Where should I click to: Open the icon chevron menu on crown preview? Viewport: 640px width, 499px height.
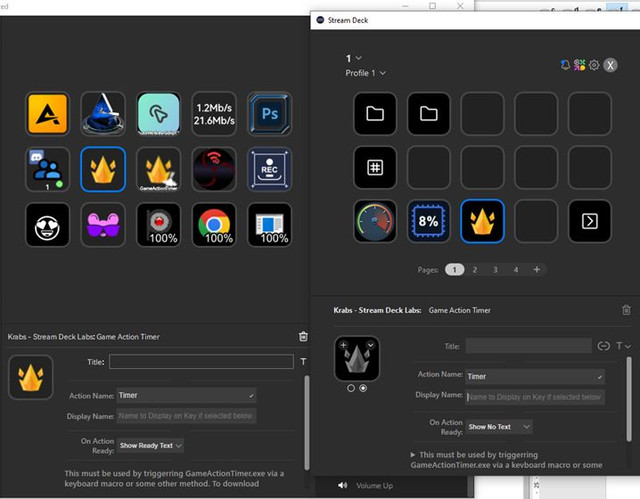pyautogui.click(x=370, y=345)
